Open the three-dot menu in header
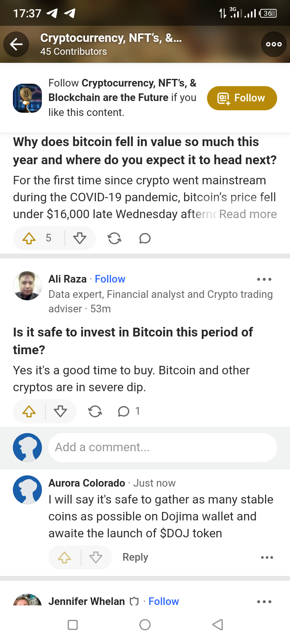 click(x=273, y=44)
